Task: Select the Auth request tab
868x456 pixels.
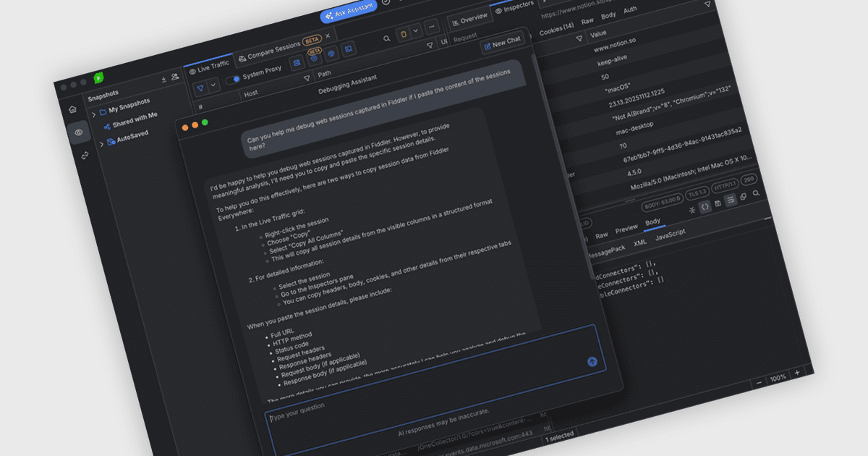Action: 630,9
